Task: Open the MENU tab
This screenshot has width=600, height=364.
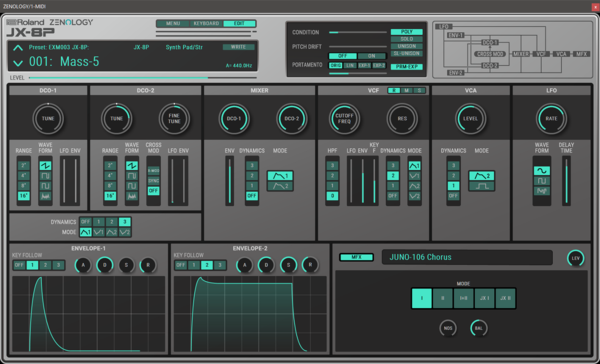Action: (x=173, y=23)
